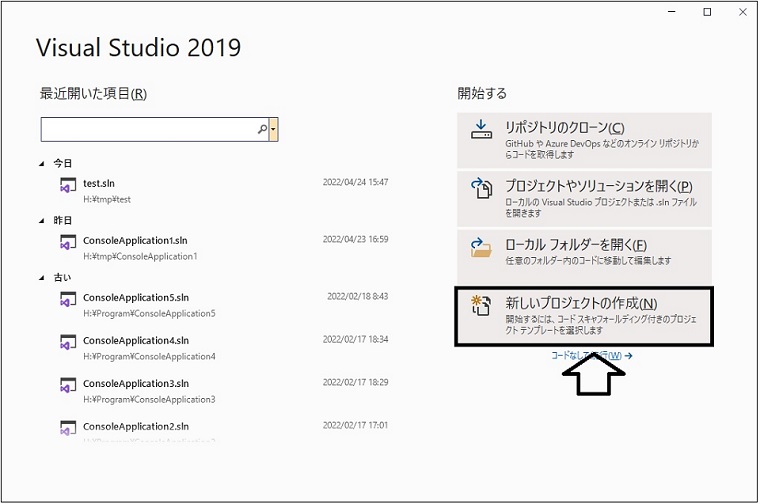Click the ConsoleApplication1.sln file icon
The image size is (760, 504).
(x=68, y=243)
